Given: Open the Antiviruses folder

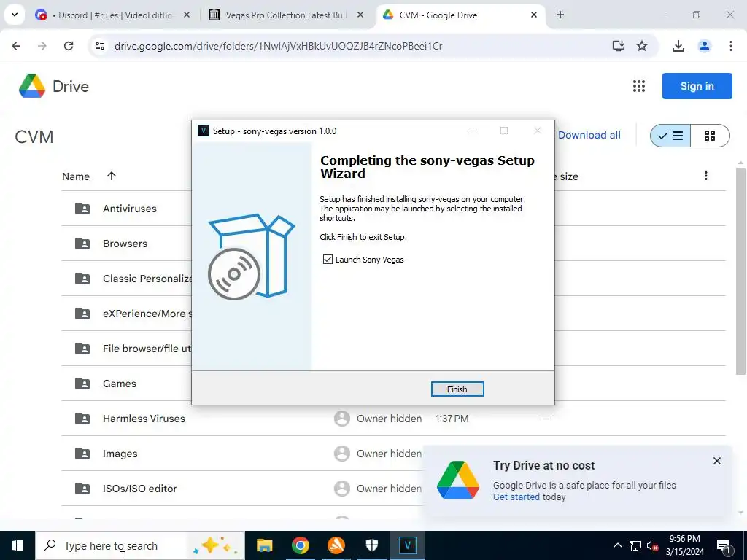Looking at the screenshot, I should point(130,209).
